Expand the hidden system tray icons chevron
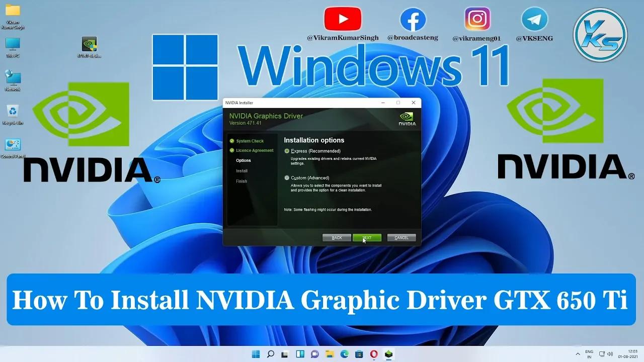The width and height of the screenshot is (644, 362). 578,354
